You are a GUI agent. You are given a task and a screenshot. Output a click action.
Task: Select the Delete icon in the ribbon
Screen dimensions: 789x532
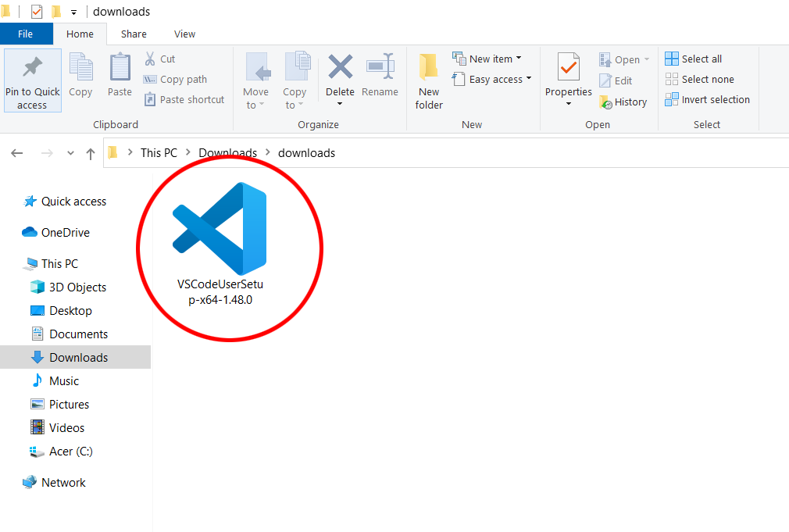tap(340, 78)
